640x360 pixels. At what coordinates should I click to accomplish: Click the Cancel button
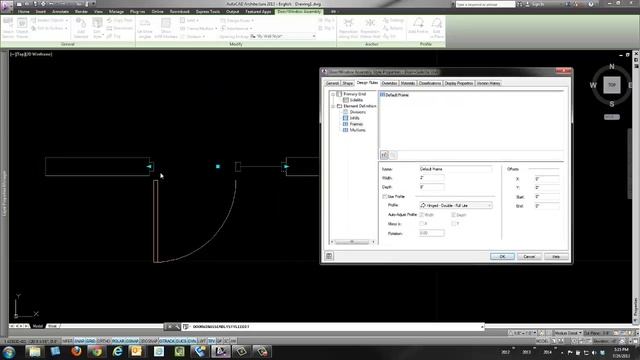[529, 256]
